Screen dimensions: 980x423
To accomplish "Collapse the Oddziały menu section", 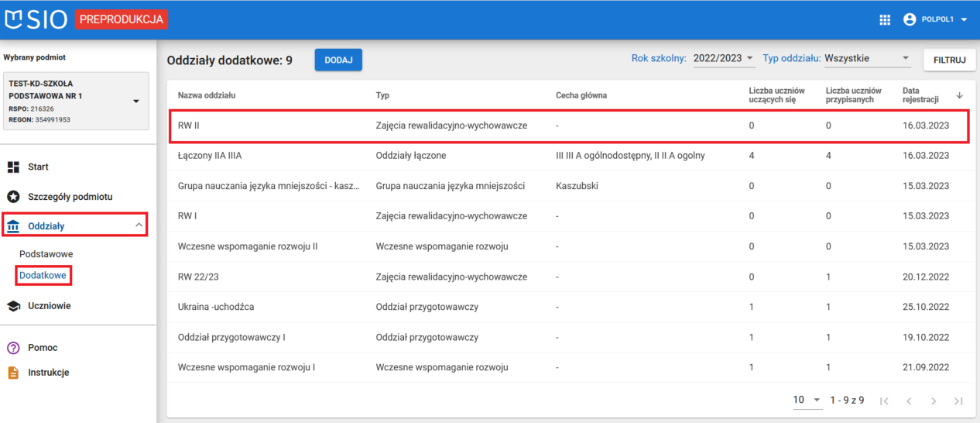I will 139,225.
